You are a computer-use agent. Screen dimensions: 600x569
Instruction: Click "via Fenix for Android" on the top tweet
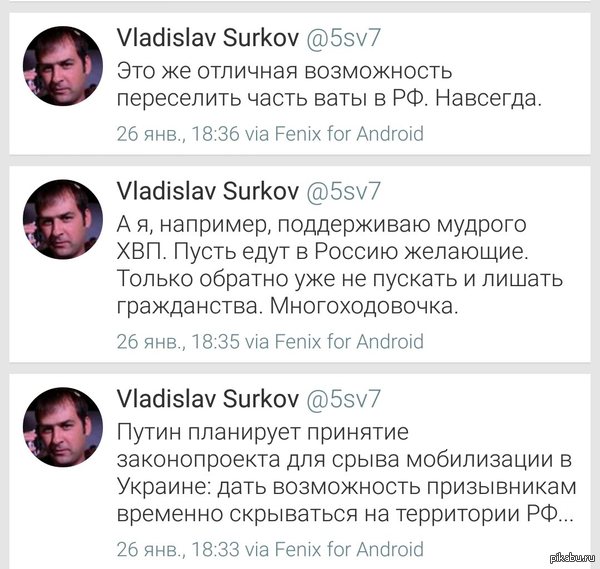click(x=334, y=133)
